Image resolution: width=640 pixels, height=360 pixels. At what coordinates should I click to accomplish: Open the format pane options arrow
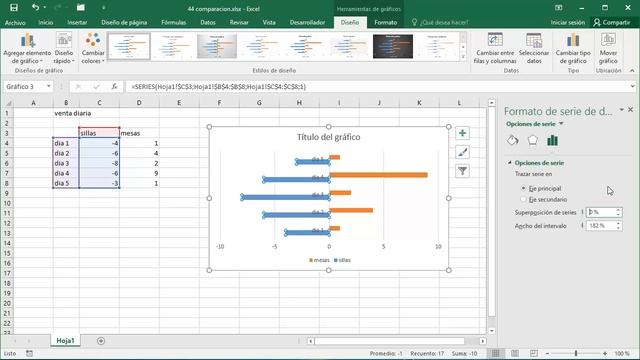click(621, 110)
